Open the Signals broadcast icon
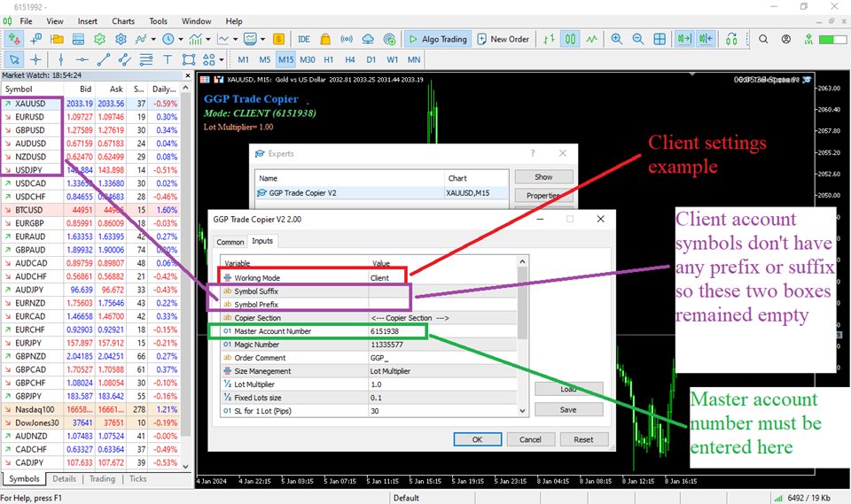Image resolution: width=851 pixels, height=504 pixels. [x=347, y=39]
